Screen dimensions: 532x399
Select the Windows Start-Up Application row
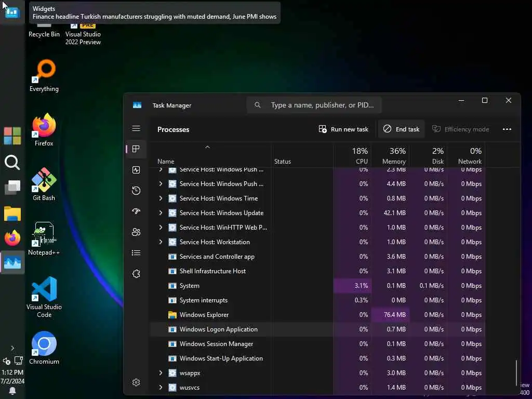[317, 358]
